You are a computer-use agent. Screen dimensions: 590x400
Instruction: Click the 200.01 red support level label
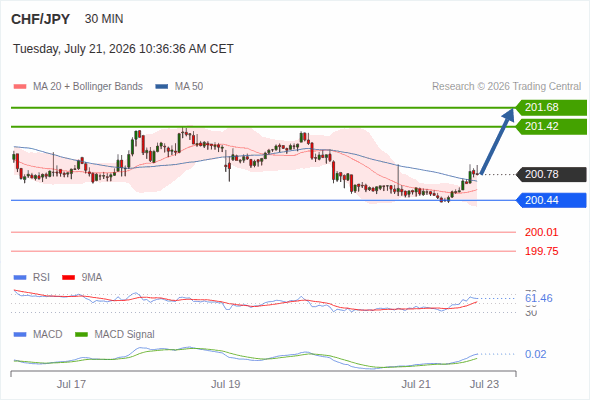point(541,232)
